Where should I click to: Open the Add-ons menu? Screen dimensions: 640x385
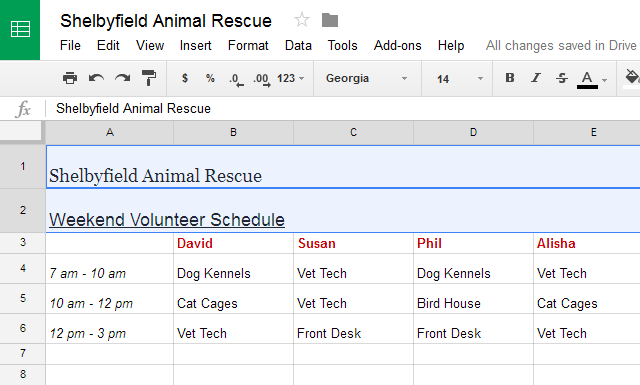coord(398,45)
